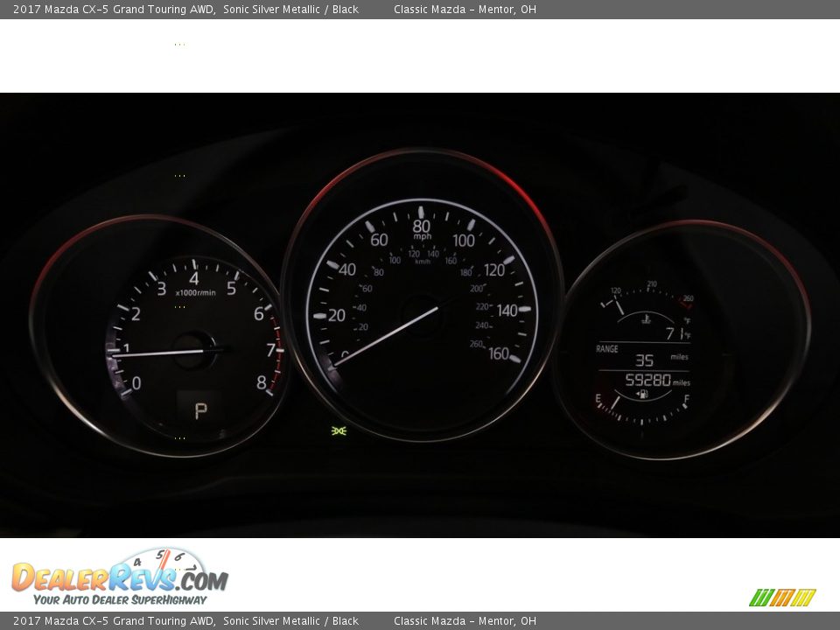Click the green headlight indicator icon
The height and width of the screenshot is (630, 840).
(x=339, y=430)
